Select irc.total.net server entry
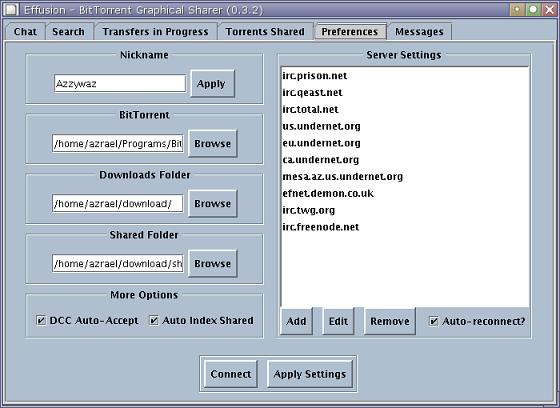The image size is (560, 408). pos(405,109)
